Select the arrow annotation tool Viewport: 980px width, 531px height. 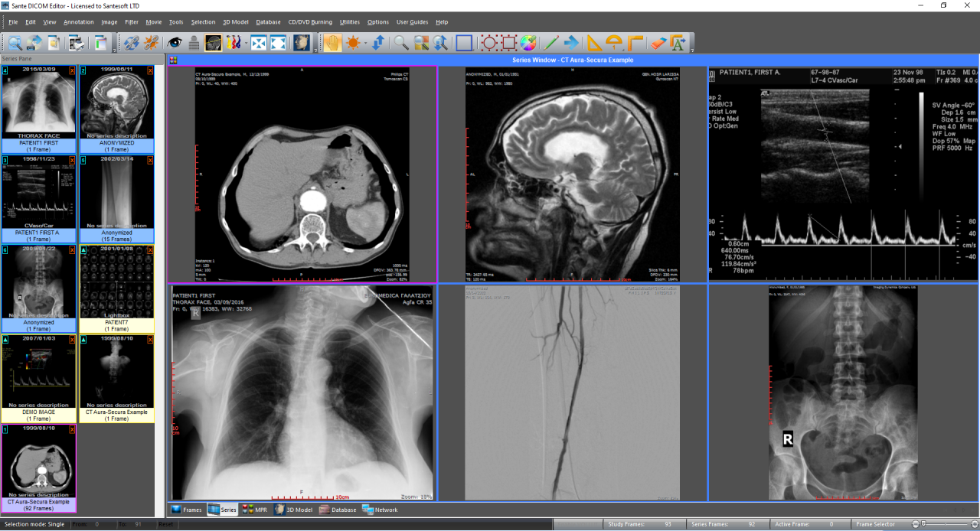coord(571,43)
